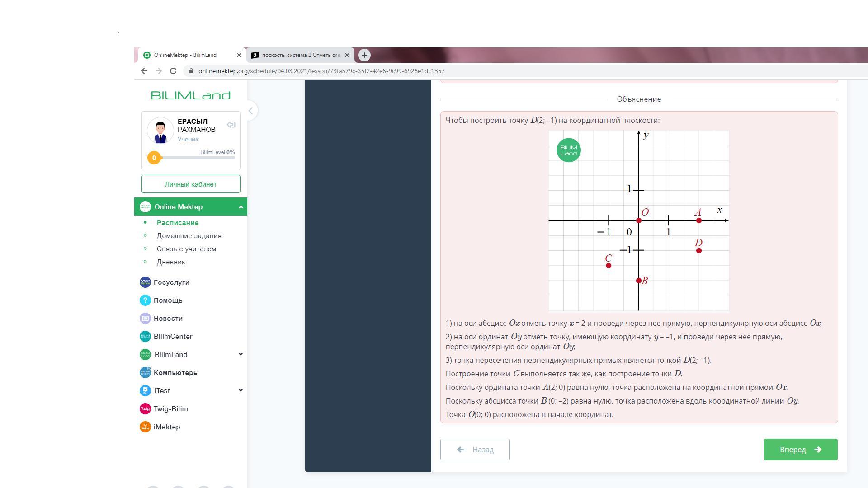The height and width of the screenshot is (488, 868).
Task: Click the Компьютеры sidebar icon
Action: pos(145,373)
